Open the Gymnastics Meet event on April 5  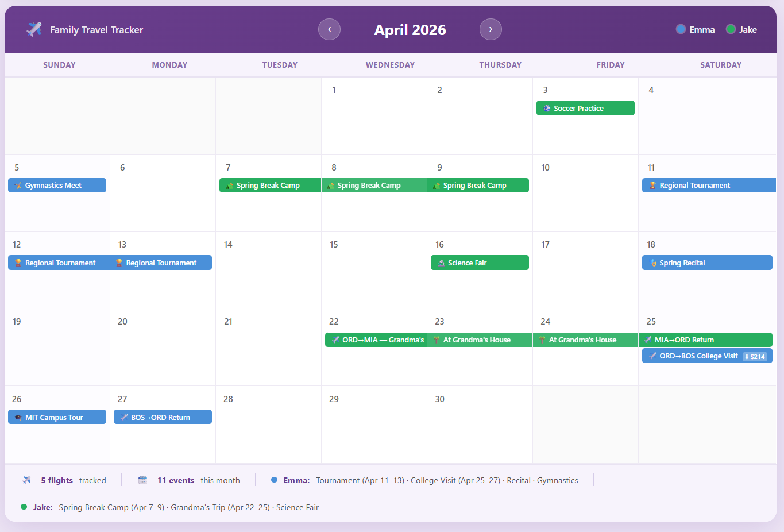[x=57, y=185]
